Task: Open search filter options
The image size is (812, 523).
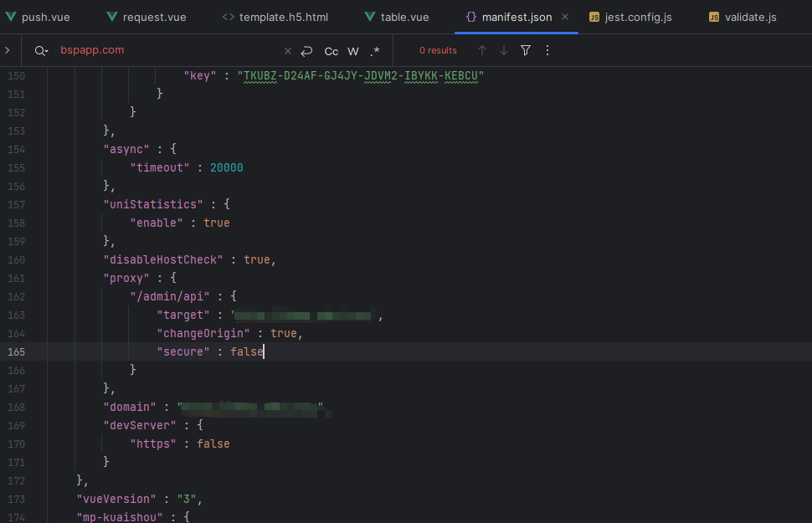Action: pos(526,50)
